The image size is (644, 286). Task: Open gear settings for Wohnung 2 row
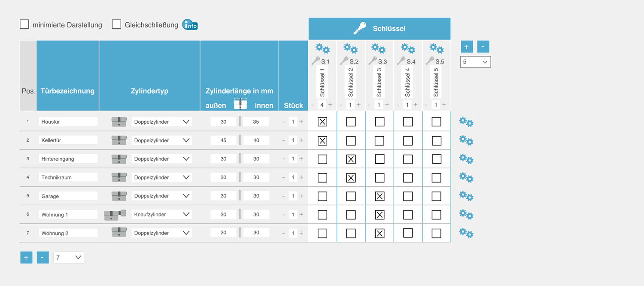(x=466, y=233)
